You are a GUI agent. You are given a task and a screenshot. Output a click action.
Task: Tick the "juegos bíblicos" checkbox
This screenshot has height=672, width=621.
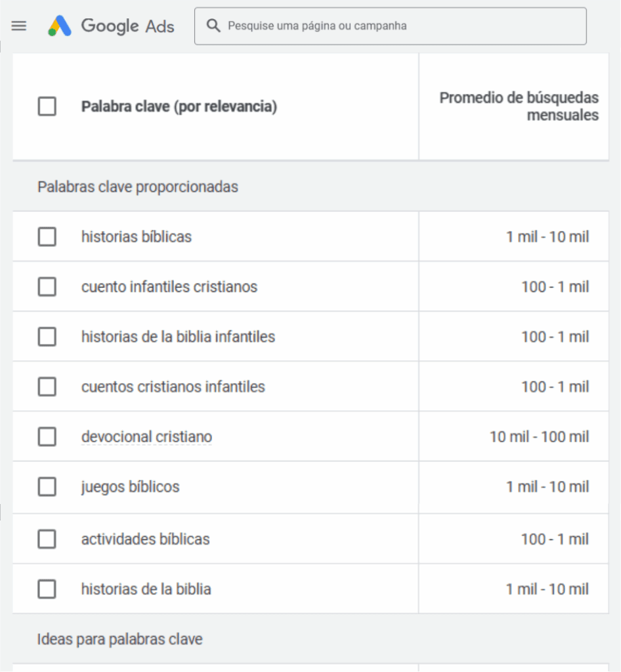(x=47, y=487)
